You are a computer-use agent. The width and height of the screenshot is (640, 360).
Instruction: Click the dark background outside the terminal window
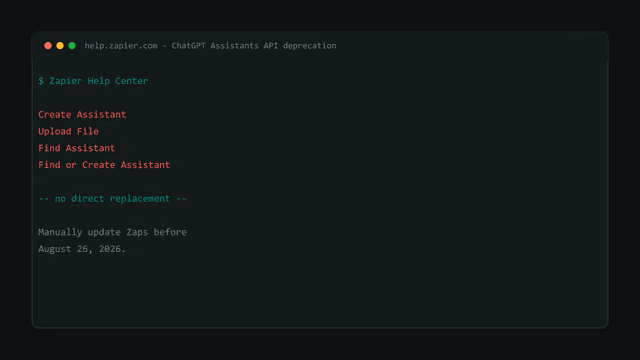point(320,16)
